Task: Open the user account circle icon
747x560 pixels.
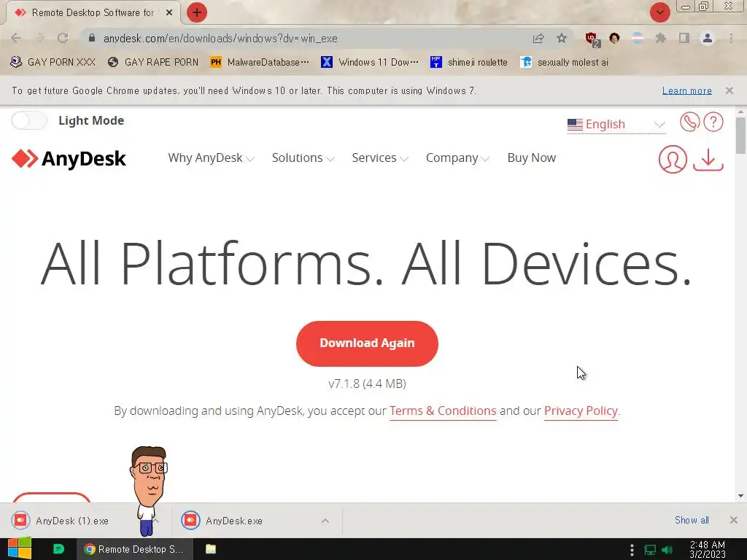Action: 673,159
